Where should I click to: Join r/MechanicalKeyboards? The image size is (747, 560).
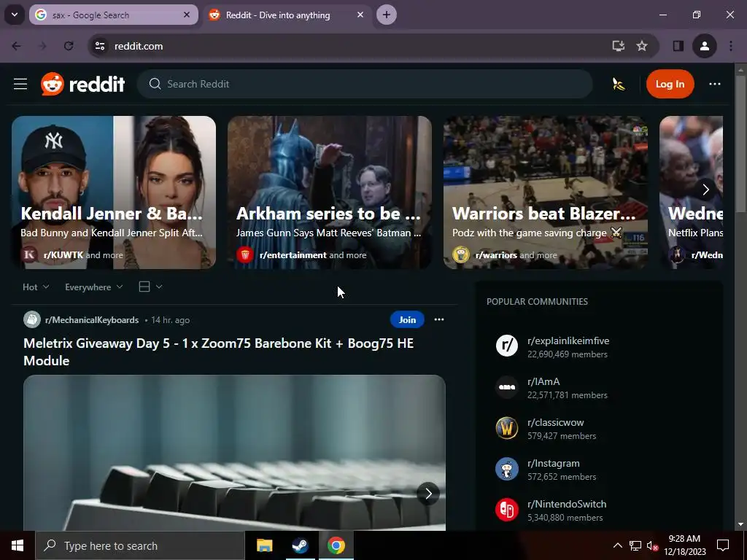tap(407, 319)
